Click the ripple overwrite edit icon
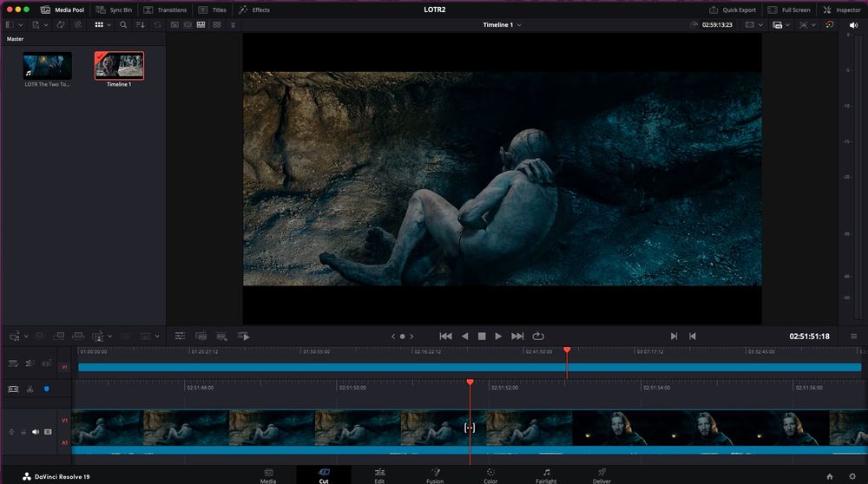Screen dimensions: 868x484 click(x=58, y=337)
